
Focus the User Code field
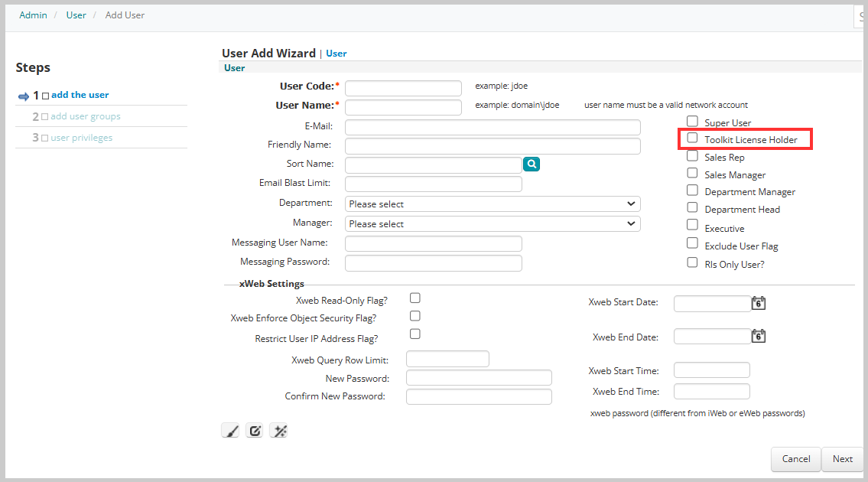tap(403, 88)
